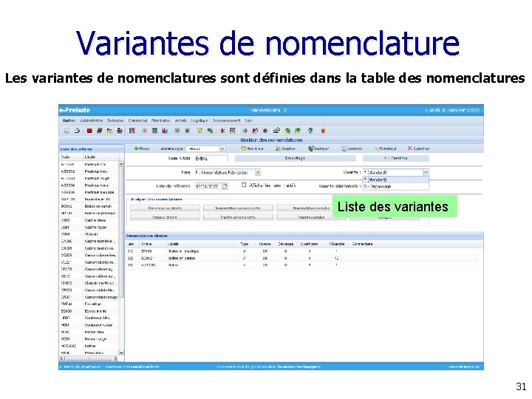Screen dimensions: 532x399
Task: Click article list horizontal scroll right arrow
Action: click(115, 358)
